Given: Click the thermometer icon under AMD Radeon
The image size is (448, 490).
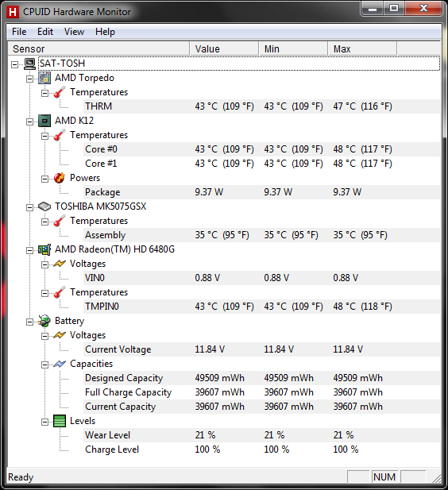Looking at the screenshot, I should click(x=60, y=292).
